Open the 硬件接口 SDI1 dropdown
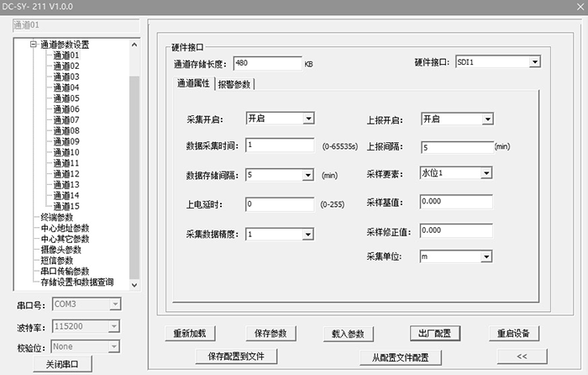 534,63
